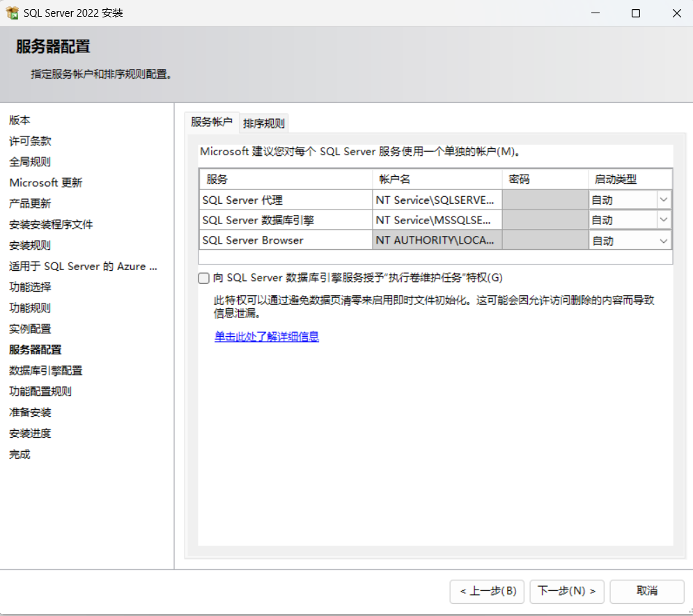693x616 pixels.
Task: Open startup type dropdown for SQL Server Browser
Action: (x=663, y=241)
